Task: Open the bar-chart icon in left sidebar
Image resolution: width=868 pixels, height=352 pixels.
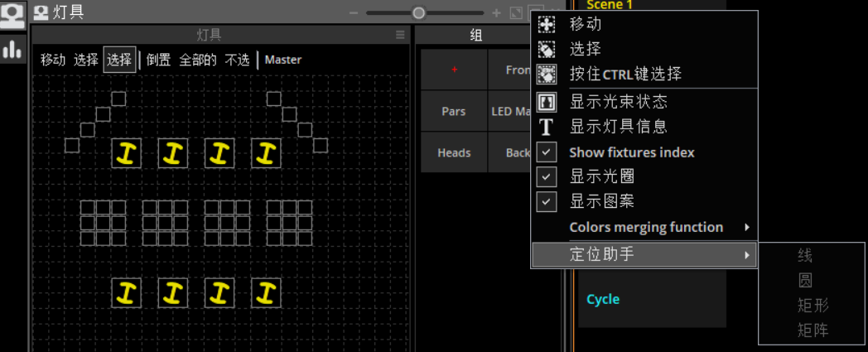Action: click(x=12, y=50)
